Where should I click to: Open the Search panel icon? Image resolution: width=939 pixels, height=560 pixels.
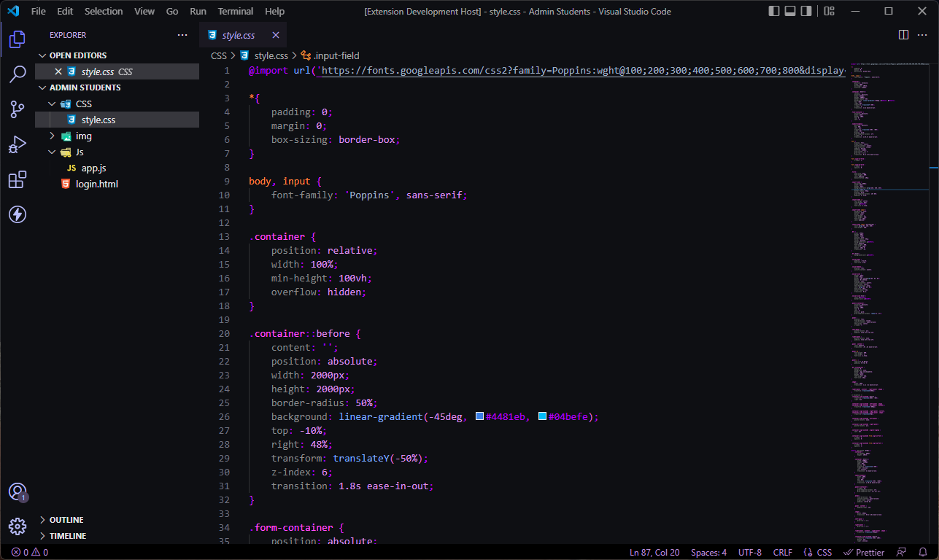(x=18, y=74)
